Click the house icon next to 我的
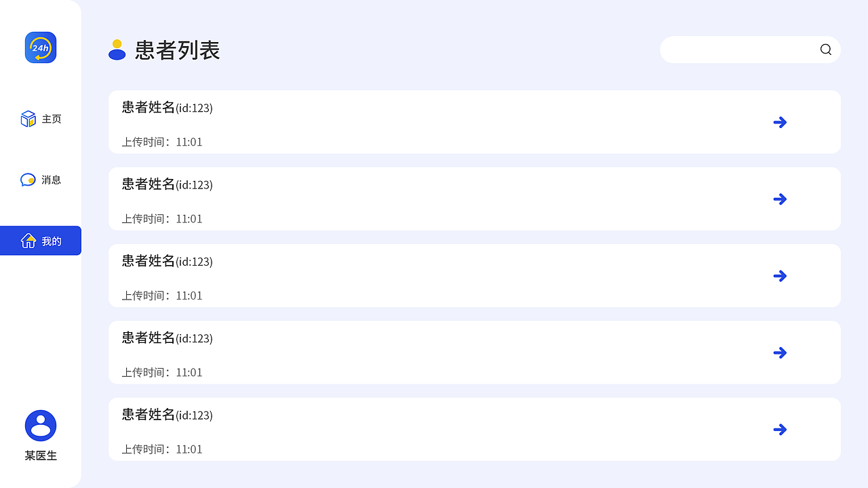This screenshot has height=488, width=868. tap(28, 240)
